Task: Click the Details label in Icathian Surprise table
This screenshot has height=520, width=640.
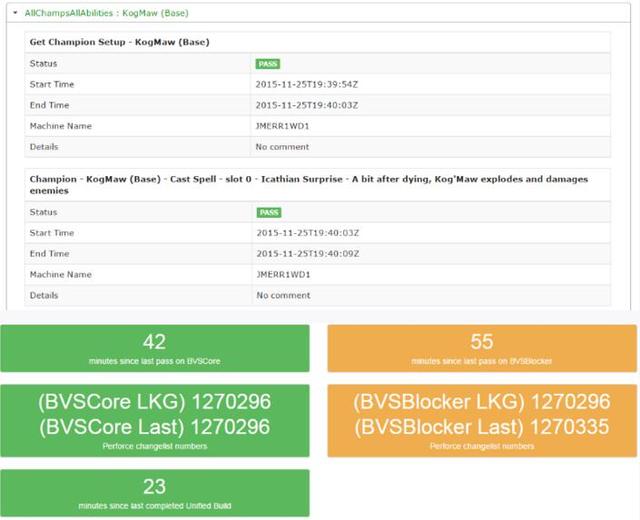Action: click(x=44, y=296)
